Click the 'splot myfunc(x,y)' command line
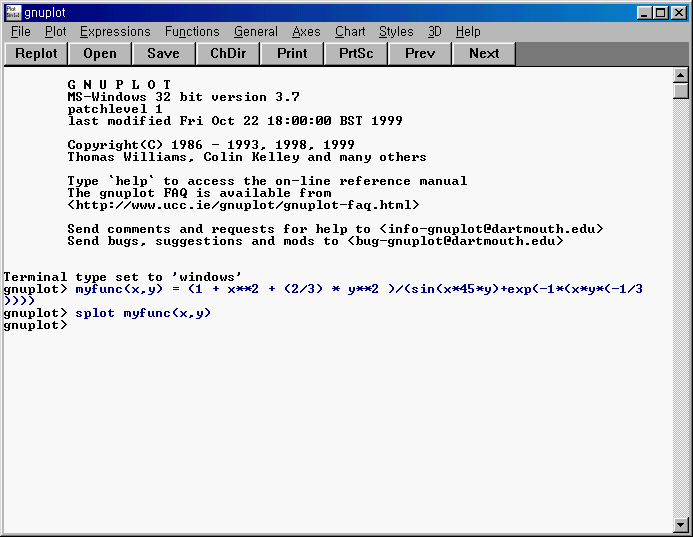693x537 pixels. point(143,313)
